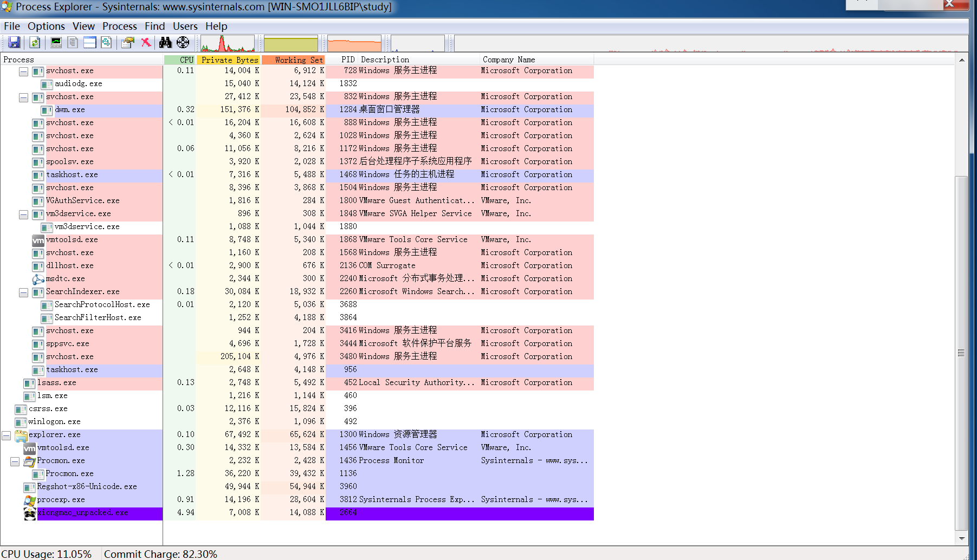Click the Save toolbar icon
977x560 pixels.
[14, 42]
